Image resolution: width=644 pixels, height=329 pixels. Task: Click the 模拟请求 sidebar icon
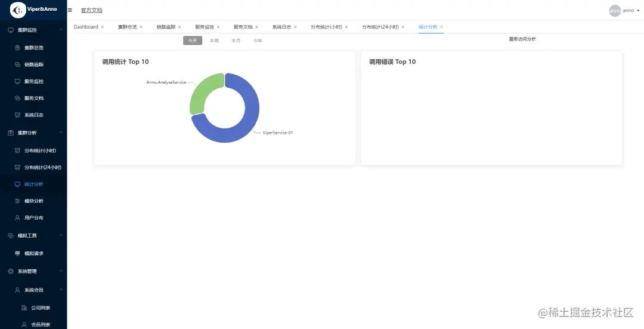[17, 253]
